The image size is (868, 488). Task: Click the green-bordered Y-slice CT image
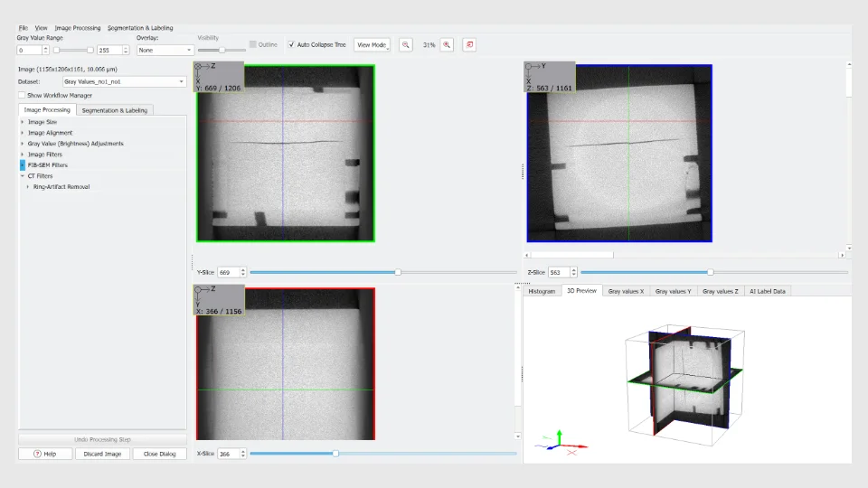tap(286, 154)
